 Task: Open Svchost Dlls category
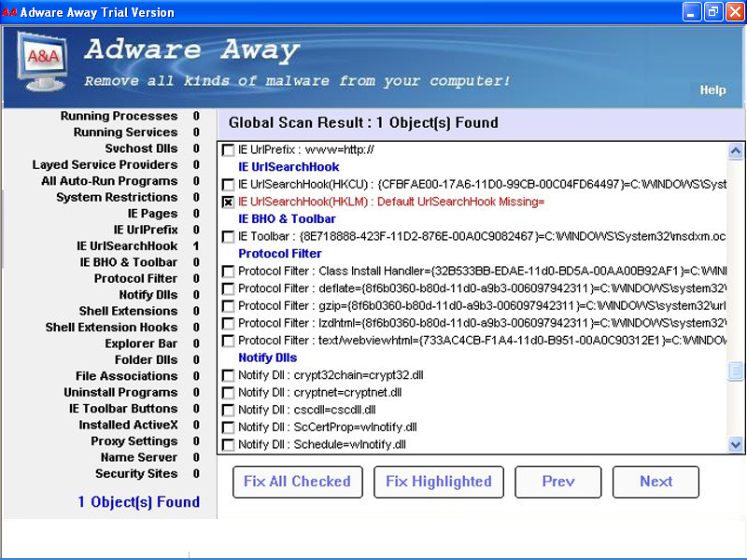pyautogui.click(x=141, y=148)
